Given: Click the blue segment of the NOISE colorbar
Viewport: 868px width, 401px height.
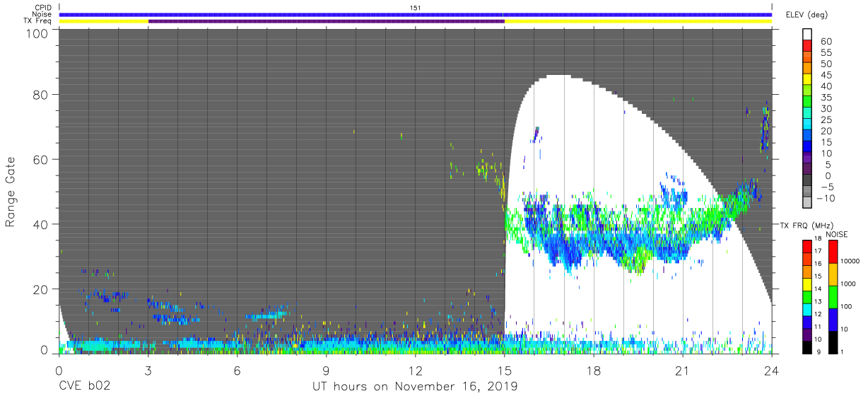Looking at the screenshot, I should [x=832, y=320].
